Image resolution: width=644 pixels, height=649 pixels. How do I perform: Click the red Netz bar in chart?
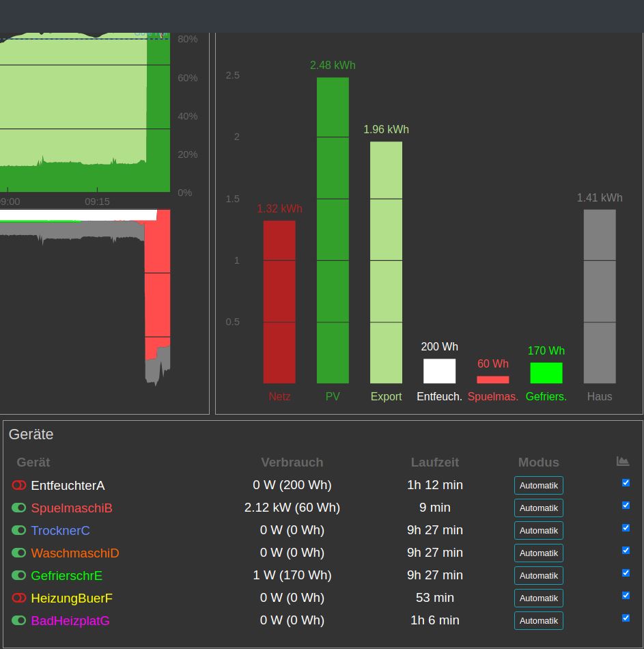[279, 302]
